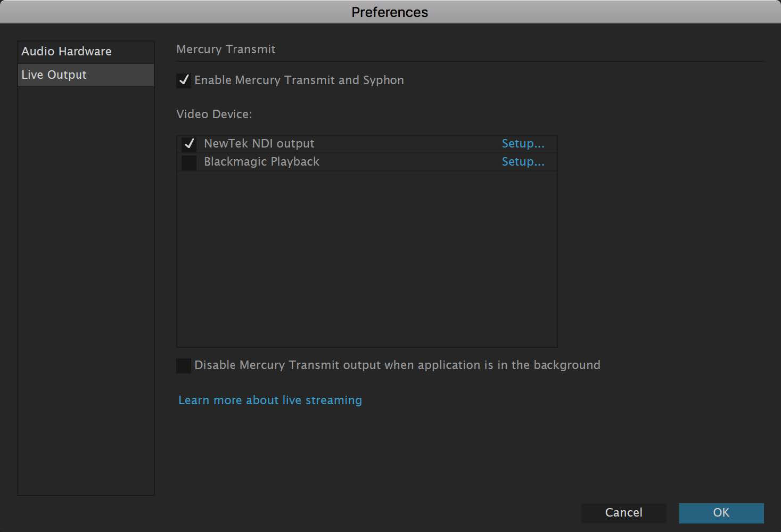
Task: Select the NewTek NDI output row name
Action: (259, 144)
